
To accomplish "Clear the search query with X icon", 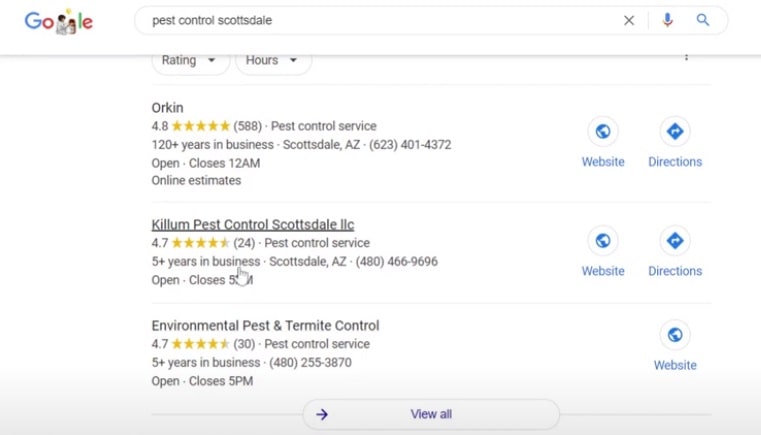I will click(629, 20).
